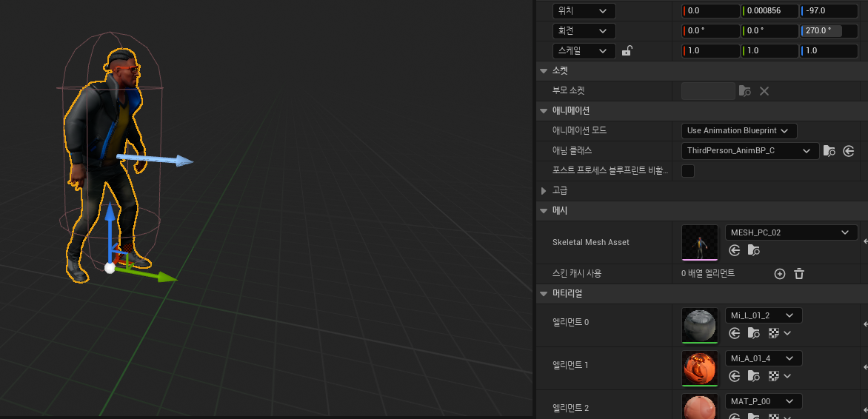Viewport: 868px width, 419px height.
Task: Click location Z field -97.0
Action: click(x=829, y=10)
